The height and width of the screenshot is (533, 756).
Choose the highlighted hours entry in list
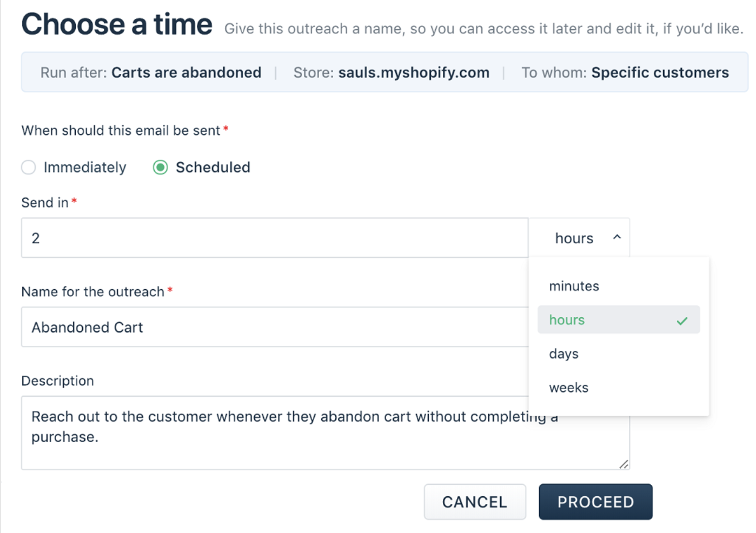click(x=619, y=319)
